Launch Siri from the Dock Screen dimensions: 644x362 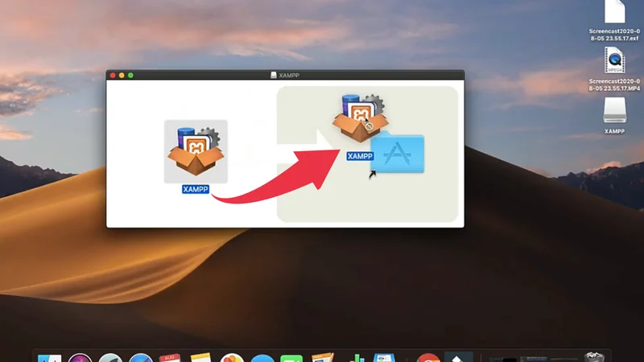point(79,358)
